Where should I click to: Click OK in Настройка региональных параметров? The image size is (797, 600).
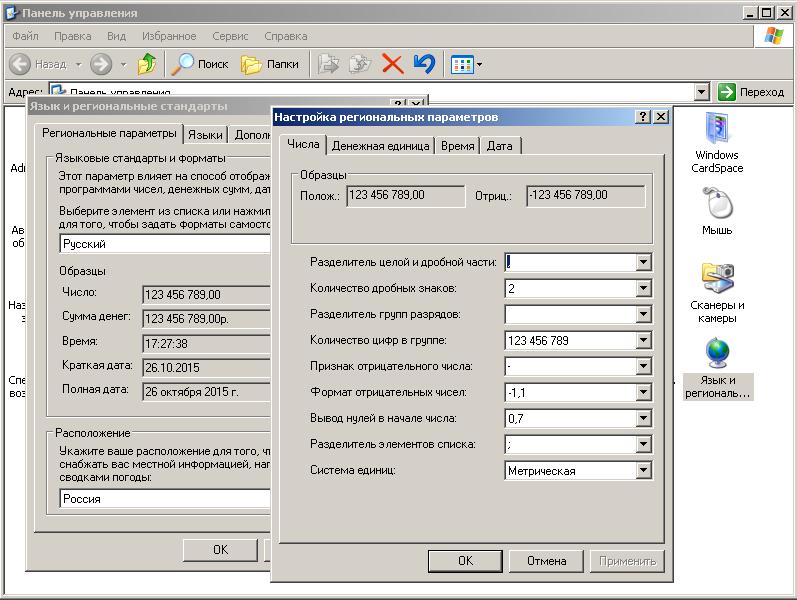(x=465, y=561)
